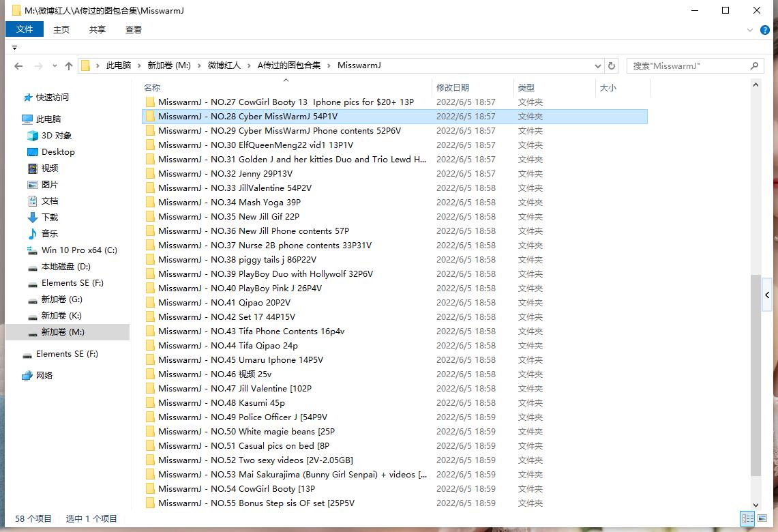
Task: Click the search box for MisswarmJ
Action: [x=689, y=66]
